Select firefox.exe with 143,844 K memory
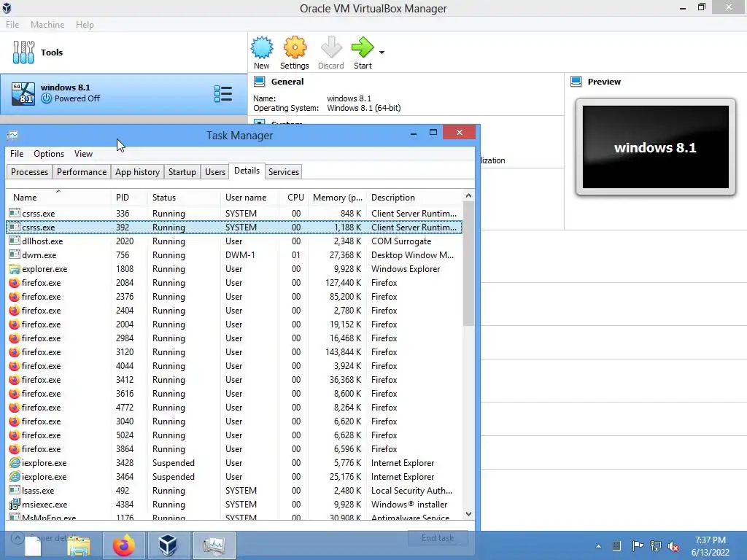 234,352
